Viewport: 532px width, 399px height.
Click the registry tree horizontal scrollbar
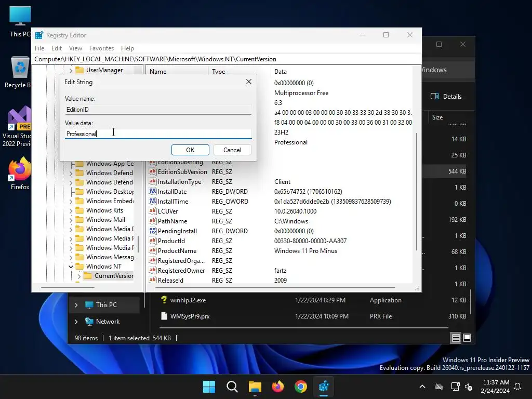pos(68,287)
